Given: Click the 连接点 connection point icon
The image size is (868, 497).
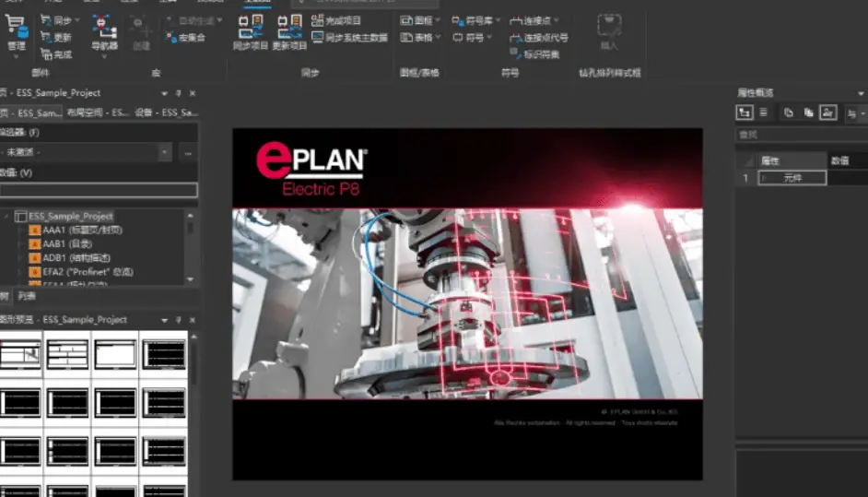Looking at the screenshot, I should point(515,20).
